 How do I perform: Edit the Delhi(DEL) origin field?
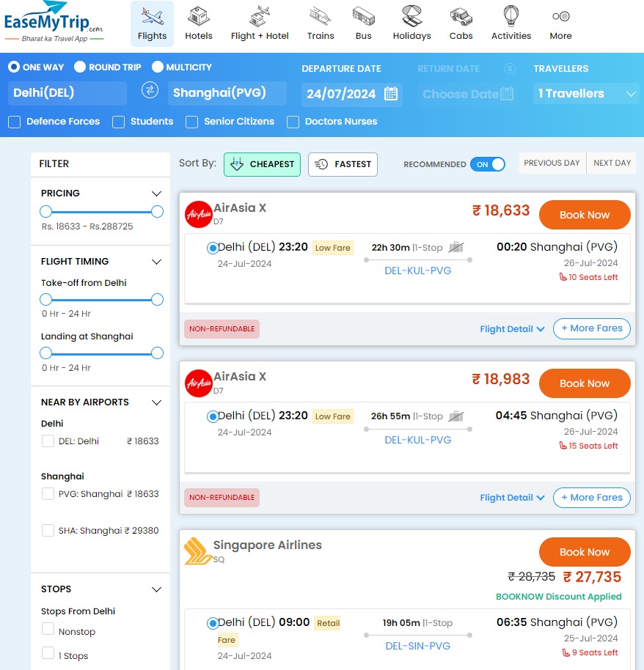click(67, 92)
